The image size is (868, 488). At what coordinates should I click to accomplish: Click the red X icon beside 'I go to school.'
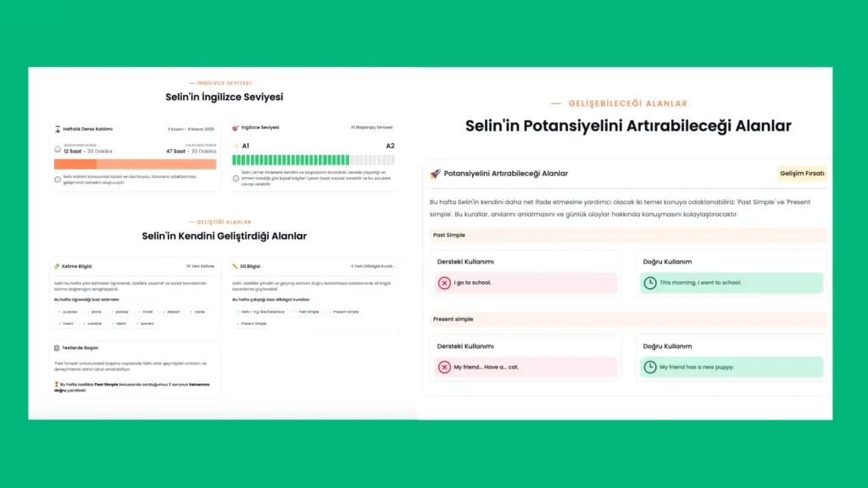coord(444,283)
